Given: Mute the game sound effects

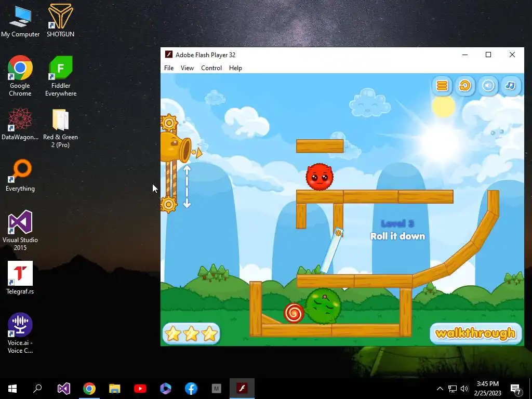Looking at the screenshot, I should click(488, 86).
